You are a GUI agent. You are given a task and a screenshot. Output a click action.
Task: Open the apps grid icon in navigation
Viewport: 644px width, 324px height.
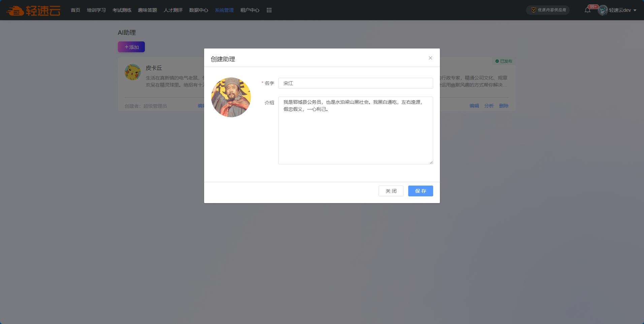point(269,10)
